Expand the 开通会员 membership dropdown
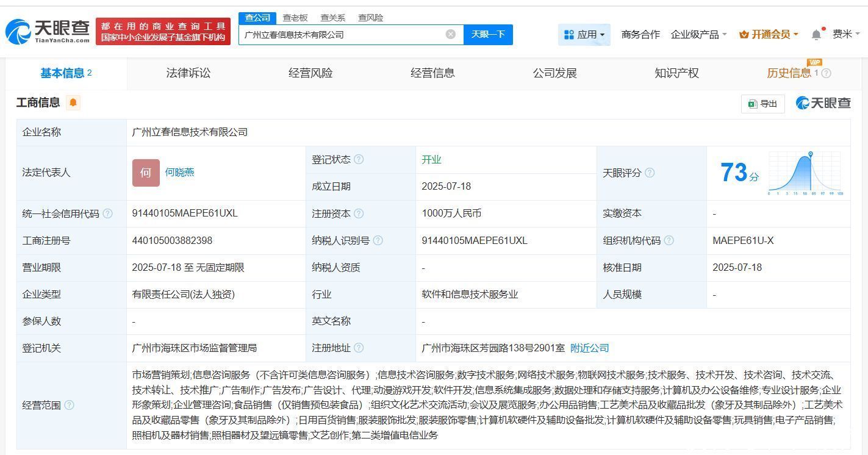This screenshot has width=868, height=455. [x=769, y=35]
